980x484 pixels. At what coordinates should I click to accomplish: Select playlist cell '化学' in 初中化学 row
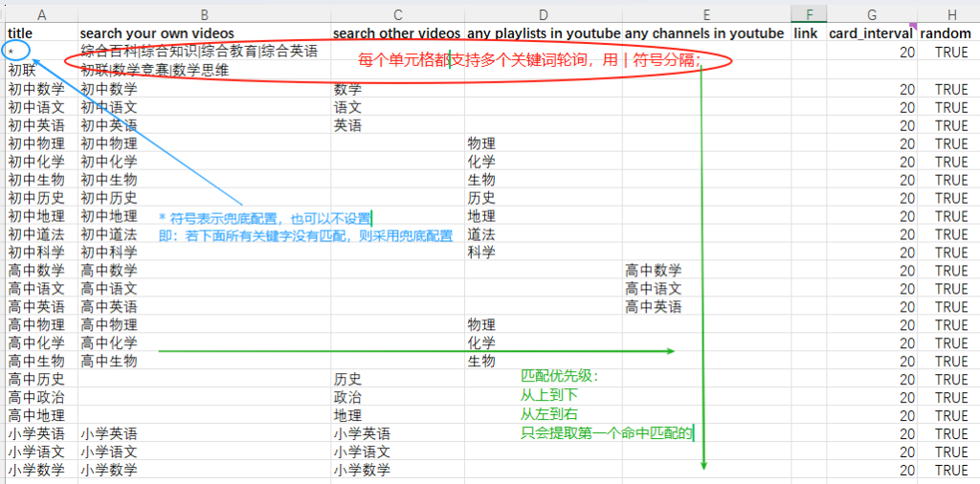[x=544, y=162]
